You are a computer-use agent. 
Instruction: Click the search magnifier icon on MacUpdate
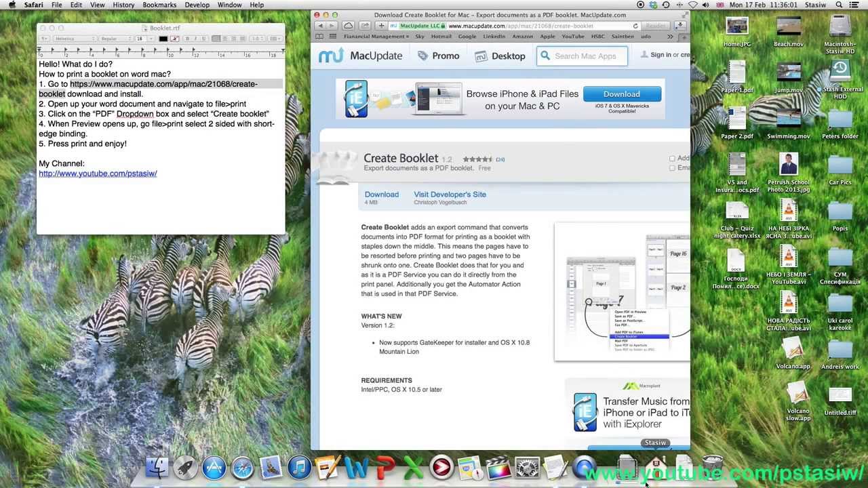[x=546, y=56]
